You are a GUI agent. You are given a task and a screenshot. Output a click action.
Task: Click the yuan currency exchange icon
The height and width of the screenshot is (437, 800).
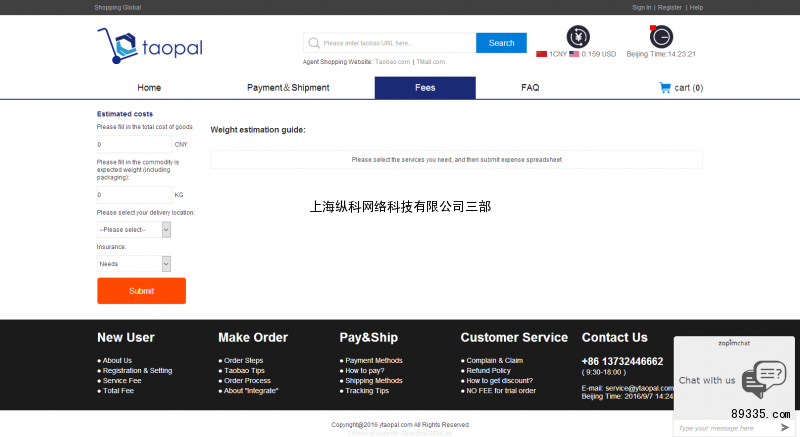[x=578, y=37]
